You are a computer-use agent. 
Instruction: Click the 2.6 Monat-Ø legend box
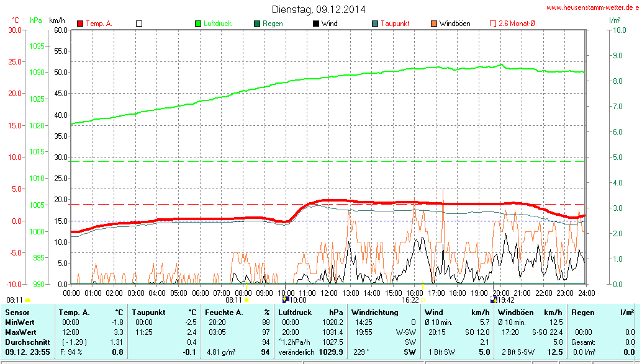pos(493,24)
